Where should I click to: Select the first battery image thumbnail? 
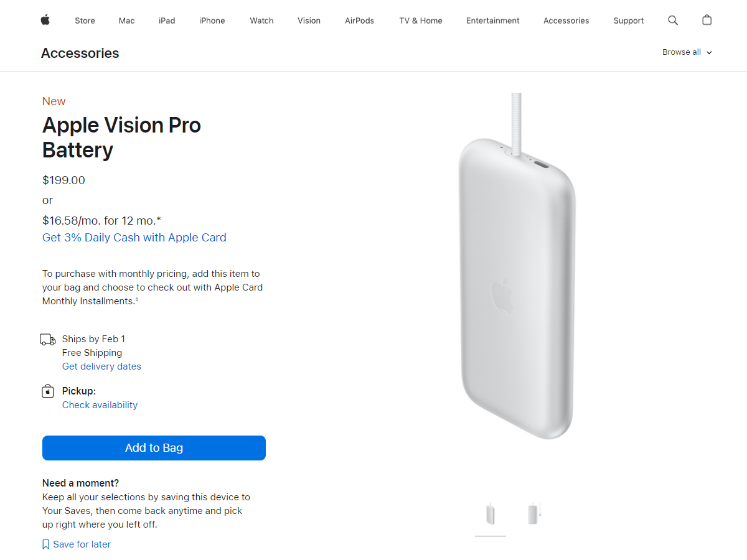point(490,513)
